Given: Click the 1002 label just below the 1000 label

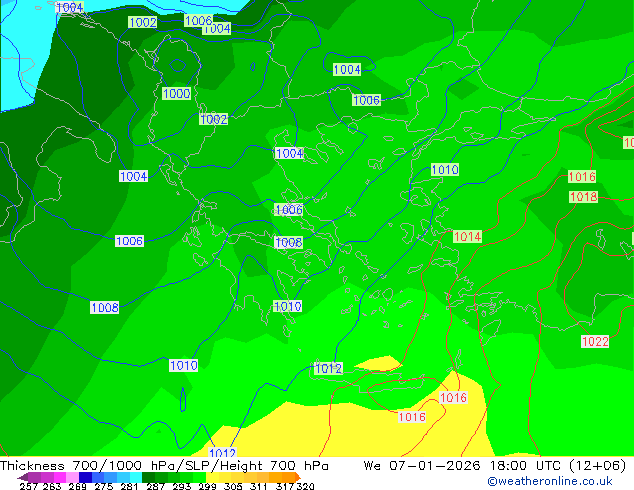Looking at the screenshot, I should coord(213,119).
